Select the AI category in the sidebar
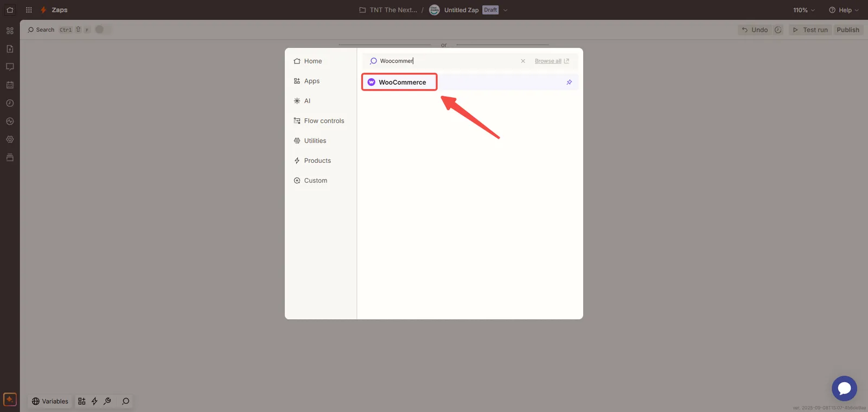This screenshot has height=412, width=868. click(x=307, y=101)
